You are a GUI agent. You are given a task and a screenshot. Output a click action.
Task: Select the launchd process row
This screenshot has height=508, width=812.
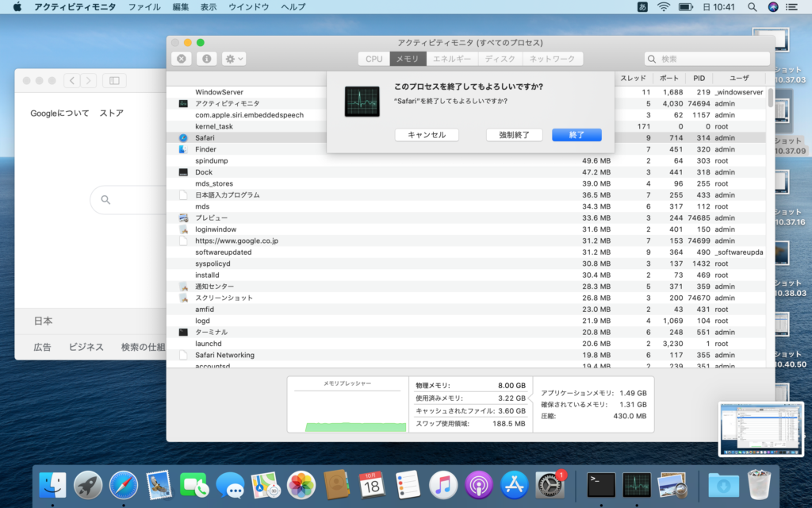466,344
